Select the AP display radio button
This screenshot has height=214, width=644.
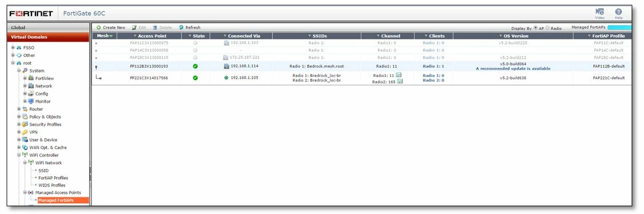coord(536,28)
